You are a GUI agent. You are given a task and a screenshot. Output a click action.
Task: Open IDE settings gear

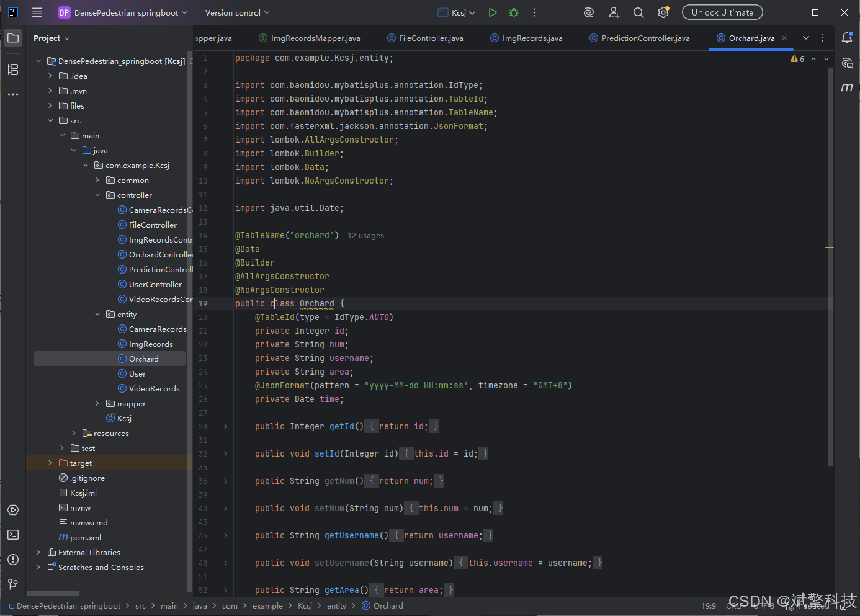click(x=663, y=12)
